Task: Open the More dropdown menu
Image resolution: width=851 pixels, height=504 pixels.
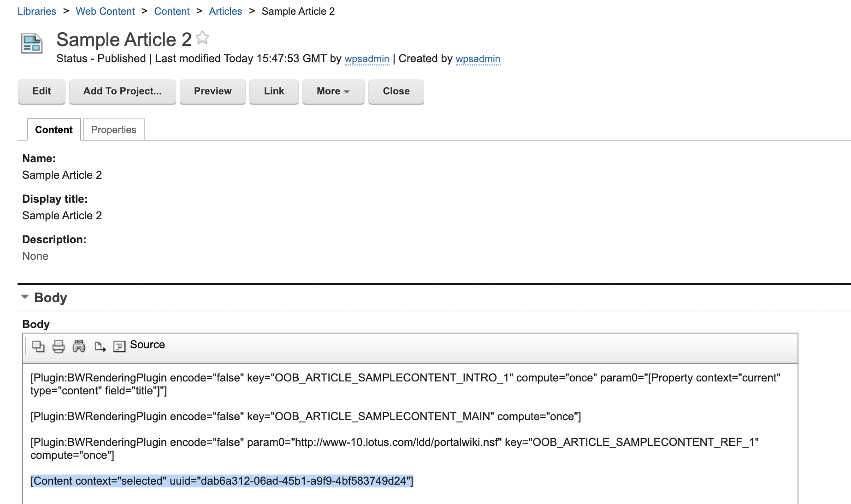Action: point(333,91)
